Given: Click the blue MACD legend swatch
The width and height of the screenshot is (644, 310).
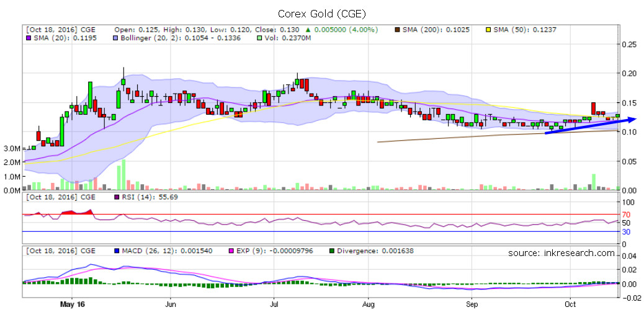Looking at the screenshot, I should click(115, 251).
